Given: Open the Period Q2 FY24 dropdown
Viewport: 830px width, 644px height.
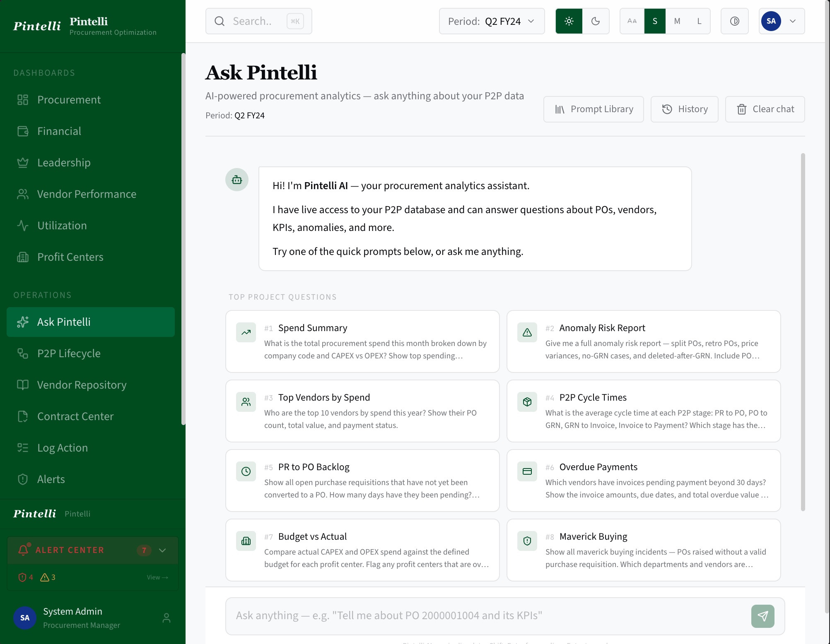Looking at the screenshot, I should point(492,21).
